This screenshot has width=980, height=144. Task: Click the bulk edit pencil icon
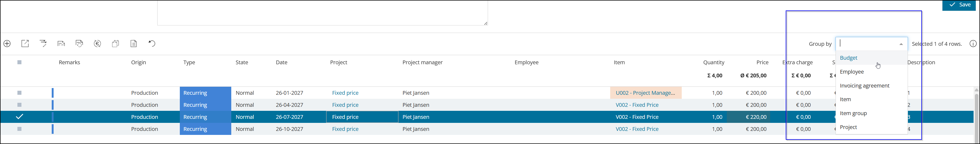[x=43, y=44]
